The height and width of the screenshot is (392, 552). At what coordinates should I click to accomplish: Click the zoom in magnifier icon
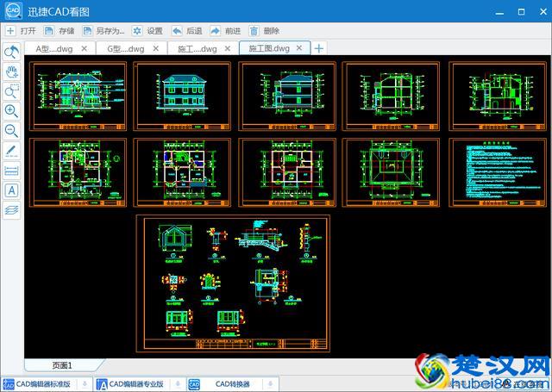tap(12, 111)
